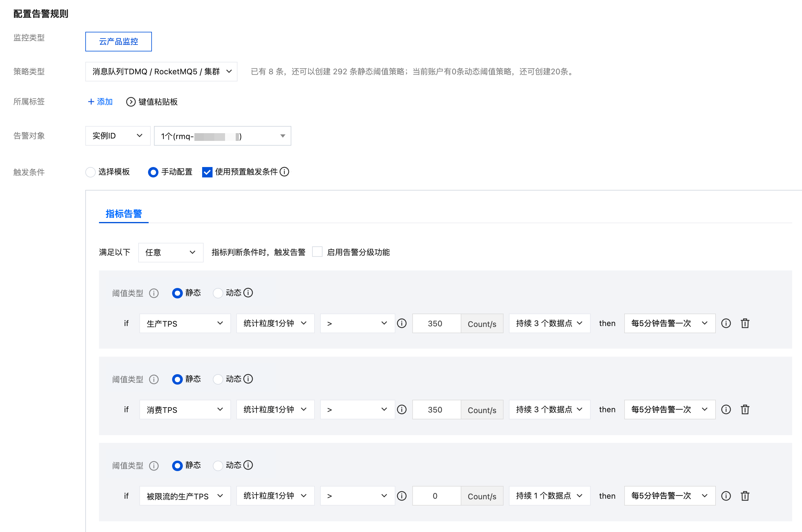802x532 pixels.
Task: Switch to the 指标告警 tab
Action: tap(123, 214)
